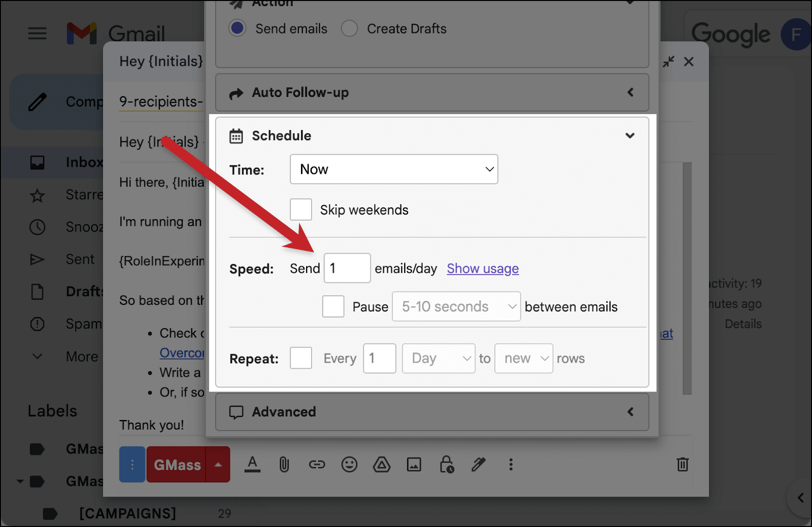The image size is (812, 527).
Task: Show side panel arrow at bottom right
Action: (800, 498)
